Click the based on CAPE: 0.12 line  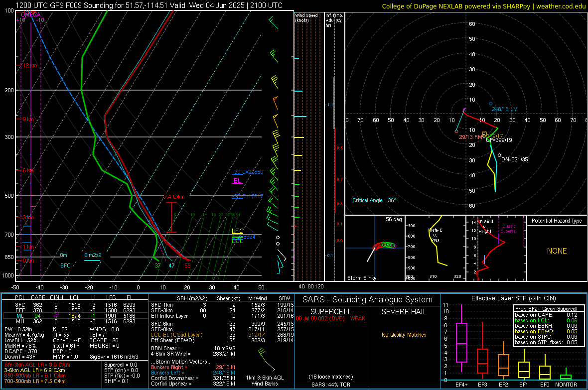click(546, 315)
